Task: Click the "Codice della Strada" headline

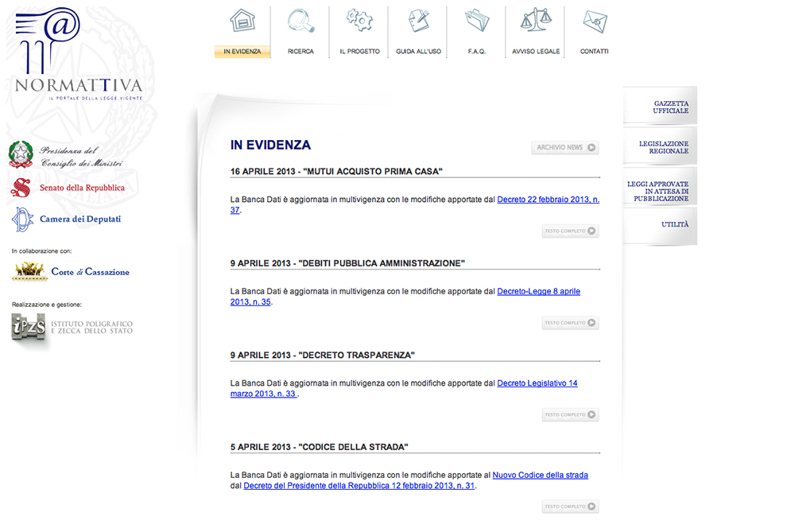Action: coord(320,447)
